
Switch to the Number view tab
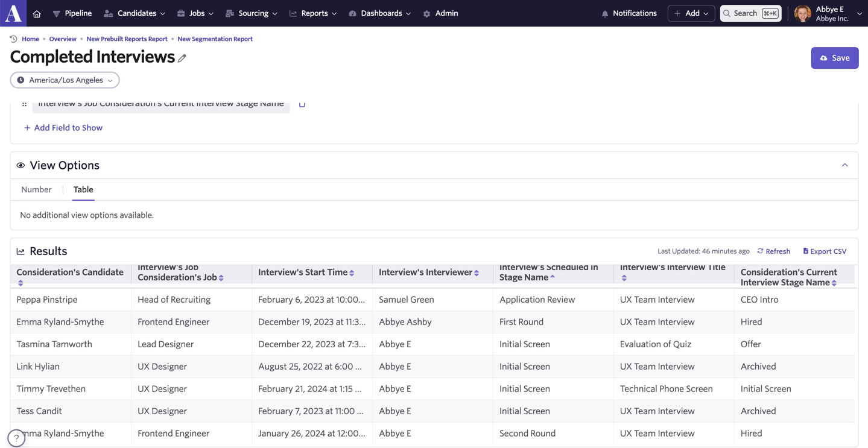click(x=36, y=189)
